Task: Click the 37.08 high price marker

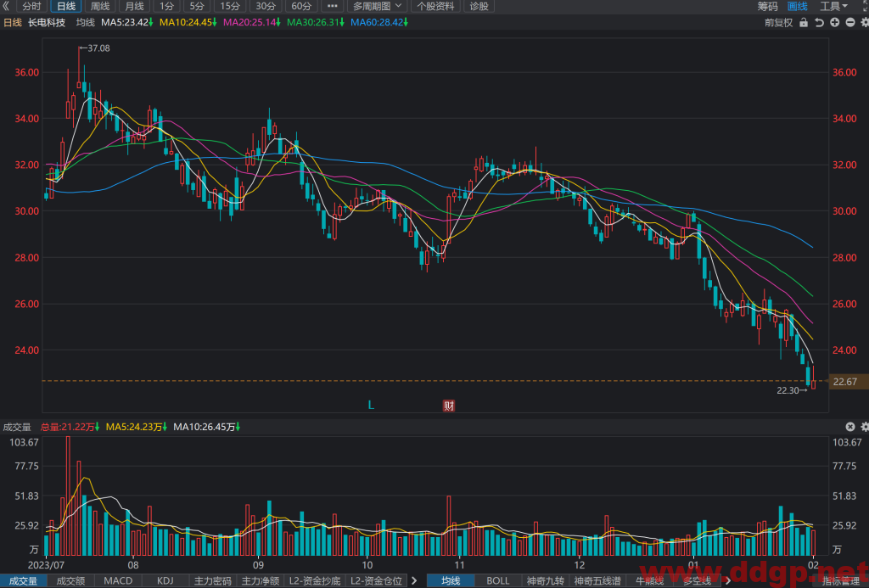Action: tap(95, 48)
